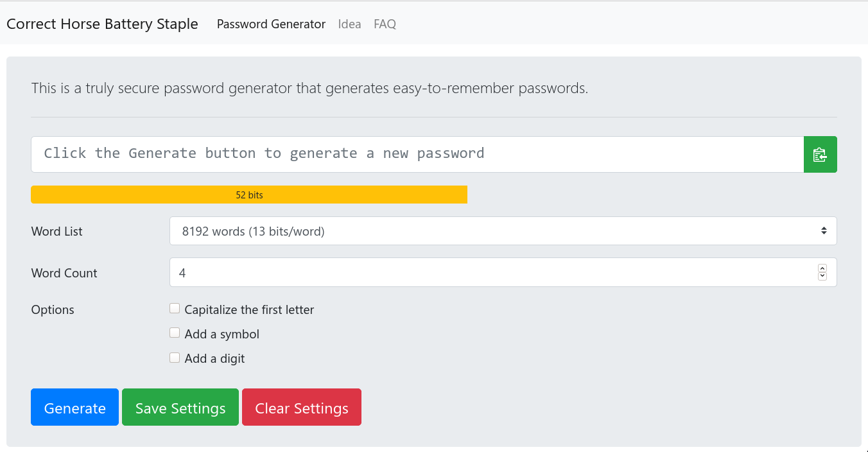Click the green Save Settings button
The image size is (868, 452).
180,408
